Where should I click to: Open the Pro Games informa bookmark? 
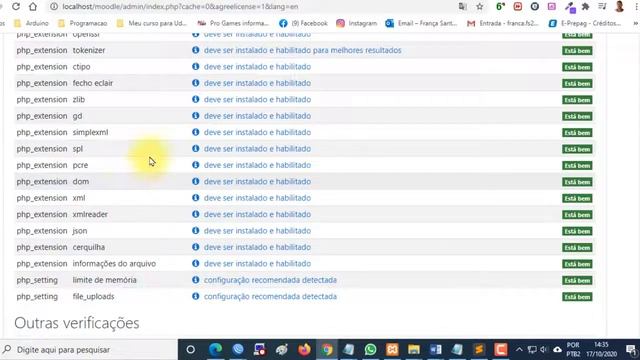coord(233,23)
